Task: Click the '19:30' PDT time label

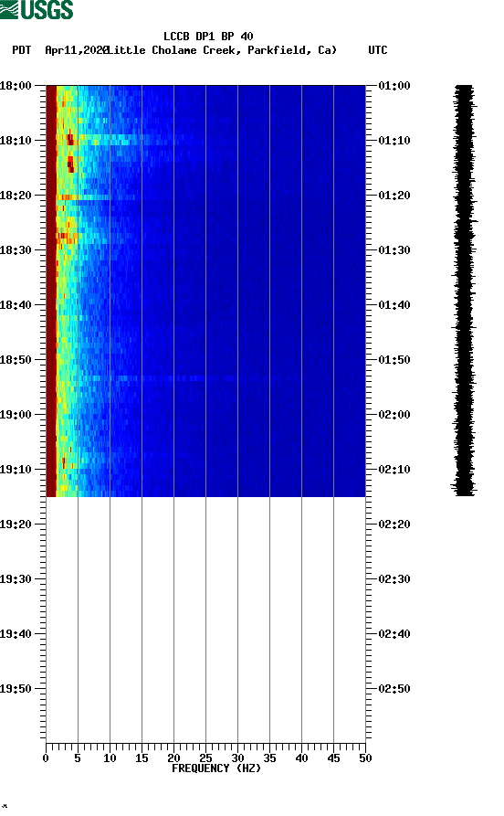Action: 16,579
